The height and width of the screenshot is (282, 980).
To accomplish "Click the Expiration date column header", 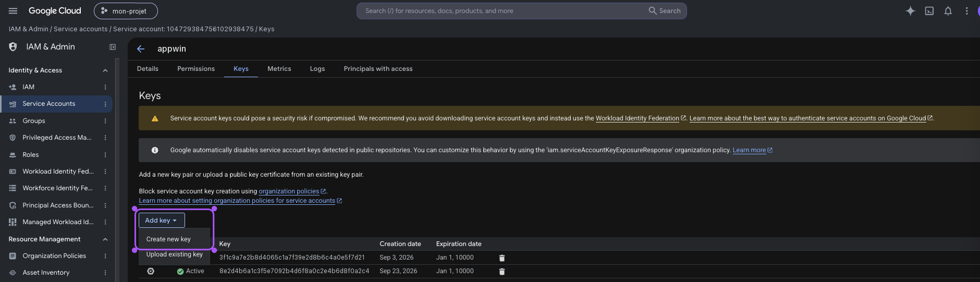I will pos(459,244).
